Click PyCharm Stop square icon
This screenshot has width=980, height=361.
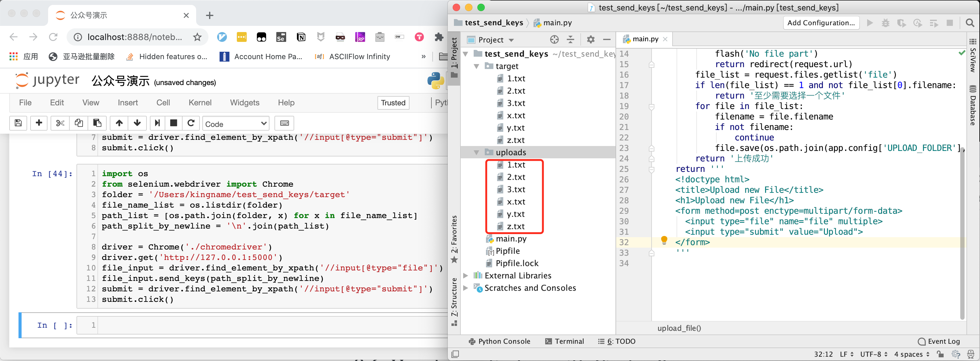point(949,23)
